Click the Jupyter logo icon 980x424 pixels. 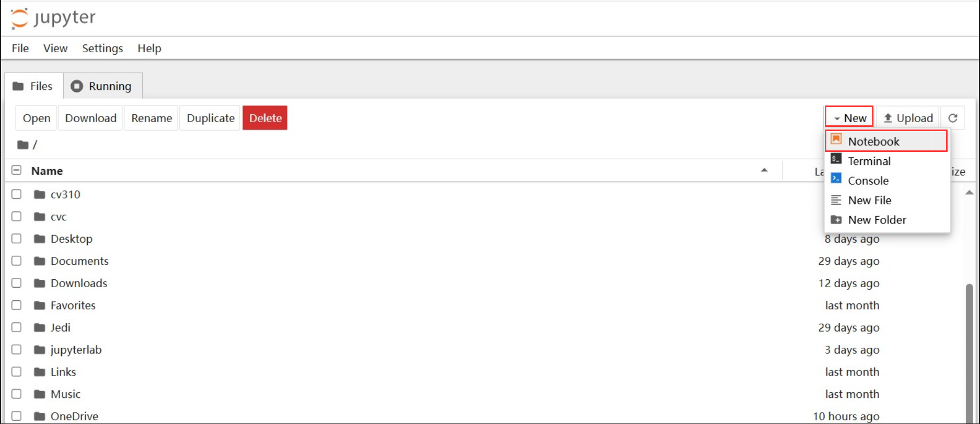[x=20, y=18]
